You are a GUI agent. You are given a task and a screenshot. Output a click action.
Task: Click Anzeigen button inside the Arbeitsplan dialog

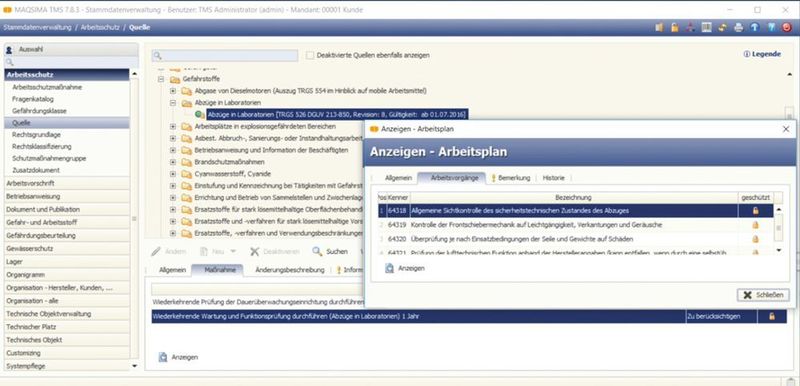pyautogui.click(x=405, y=268)
